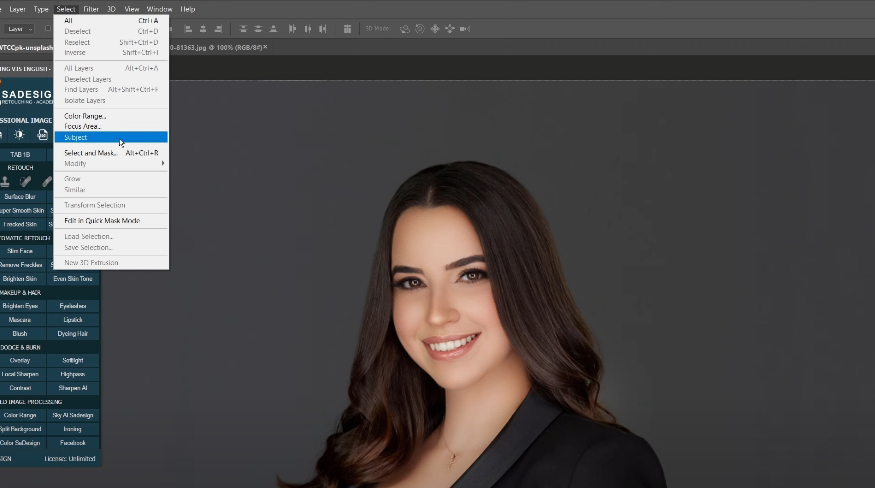Click Split Background button

(20, 429)
